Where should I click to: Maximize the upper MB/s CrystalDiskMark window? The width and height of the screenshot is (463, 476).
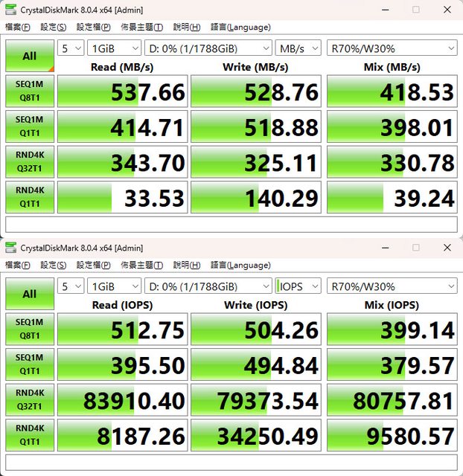(x=416, y=10)
